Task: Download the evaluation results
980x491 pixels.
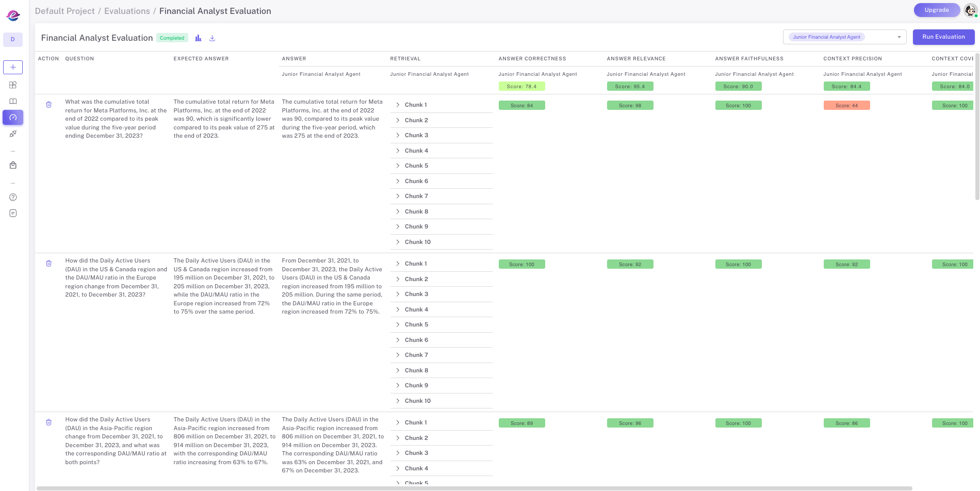Action: pos(212,38)
